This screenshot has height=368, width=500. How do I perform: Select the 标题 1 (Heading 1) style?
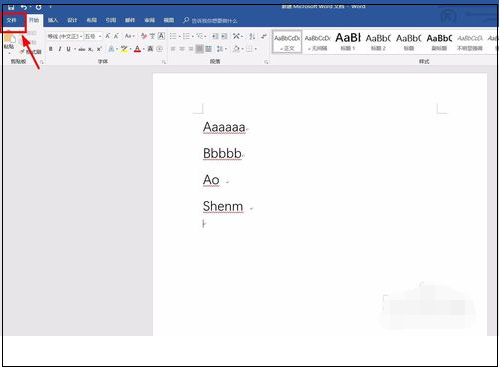point(348,42)
